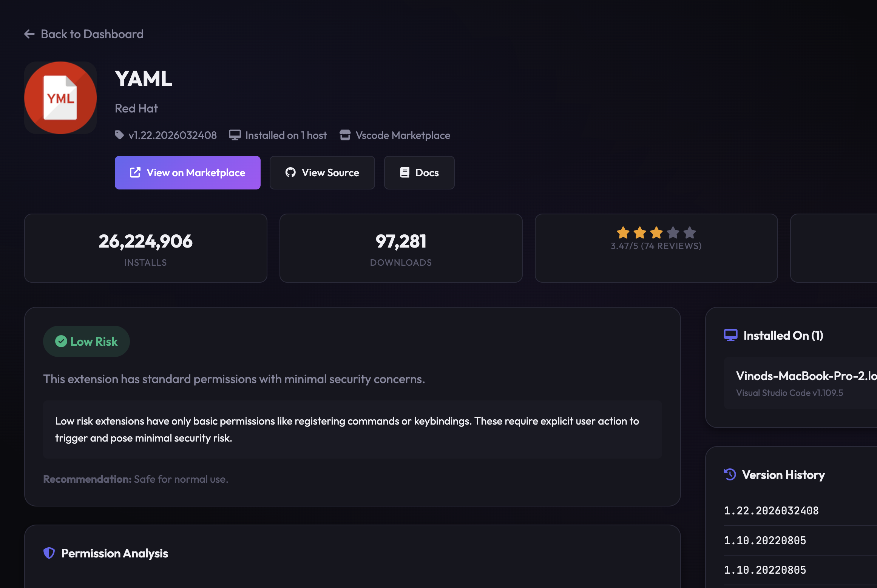877x588 pixels.
Task: Click the GitHub icon in View Source
Action: (x=290, y=173)
